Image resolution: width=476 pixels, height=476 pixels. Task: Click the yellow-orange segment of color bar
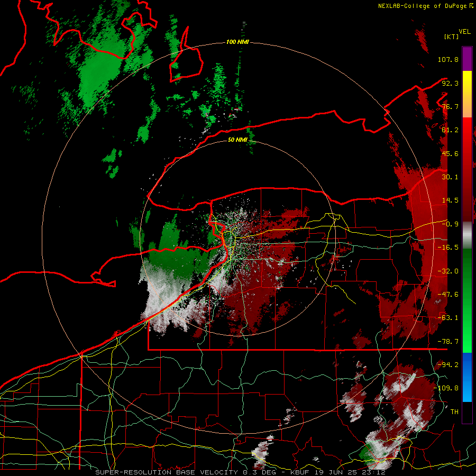[467, 94]
